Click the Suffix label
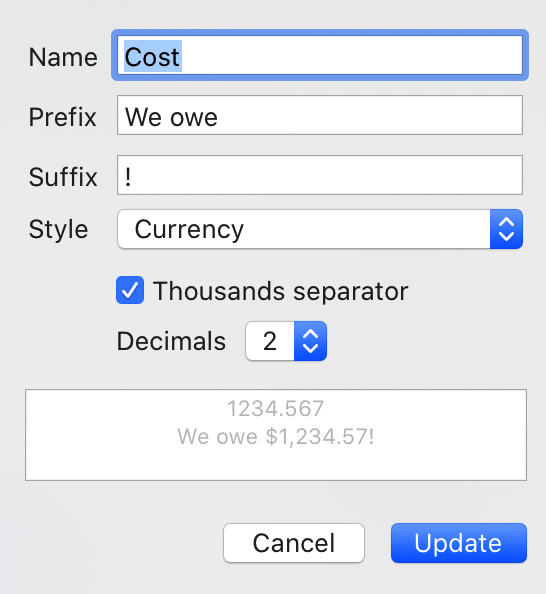The width and height of the screenshot is (546, 594). 63,177
